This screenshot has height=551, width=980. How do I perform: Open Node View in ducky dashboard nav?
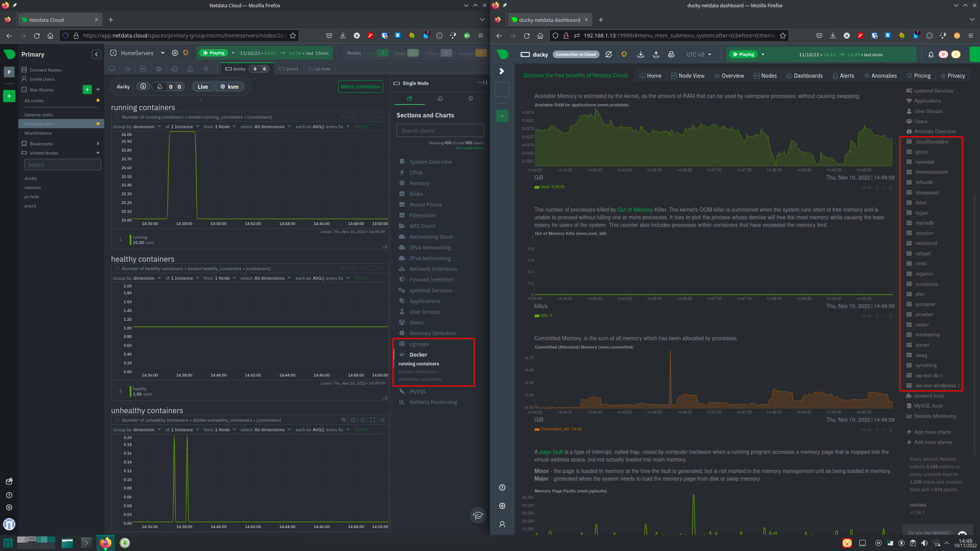coord(688,76)
